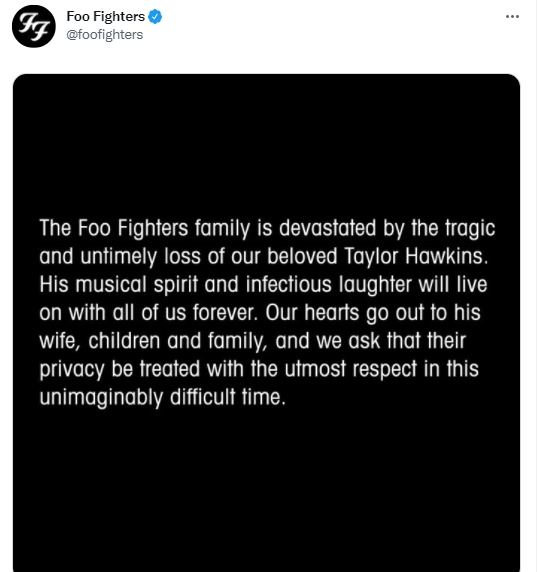Screen dimensions: 539x572
Task: Click the Foo Fighters display name
Action: click(x=106, y=16)
